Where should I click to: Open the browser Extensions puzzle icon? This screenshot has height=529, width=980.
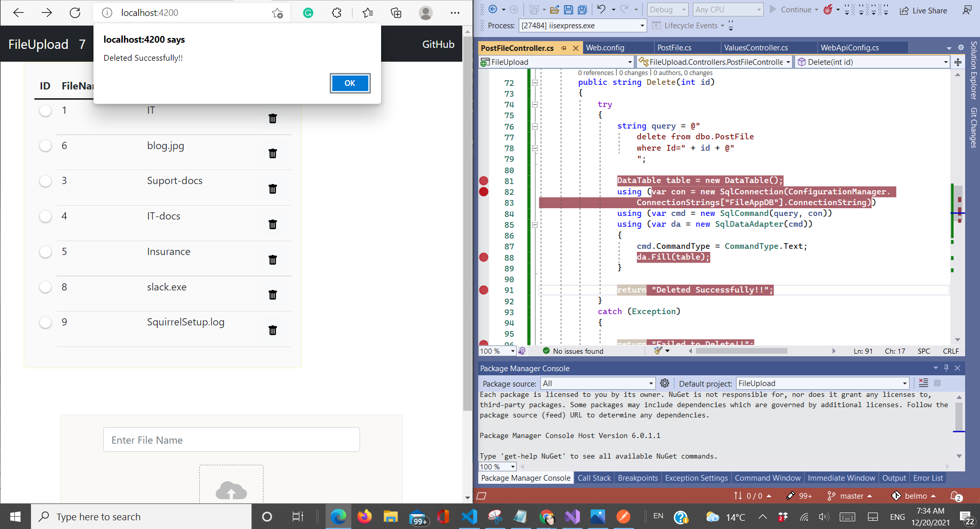pos(336,13)
